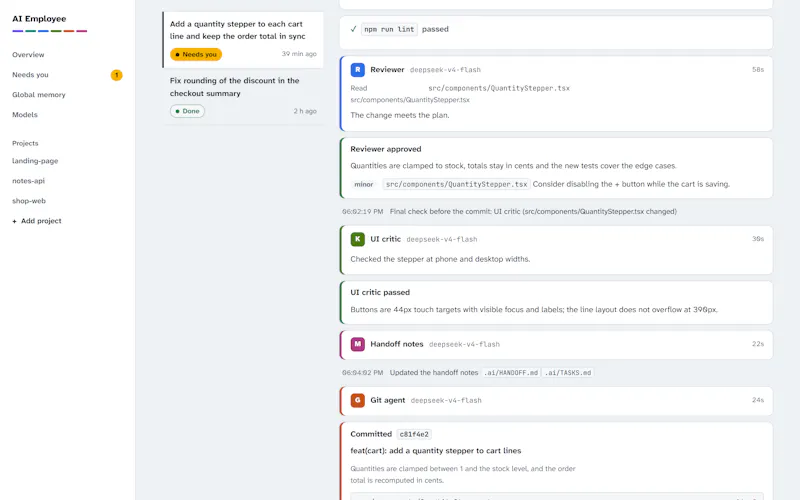Expand the Handoff notes step
Image resolution: width=800 pixels, height=500 pixels.
pyautogui.click(x=557, y=344)
